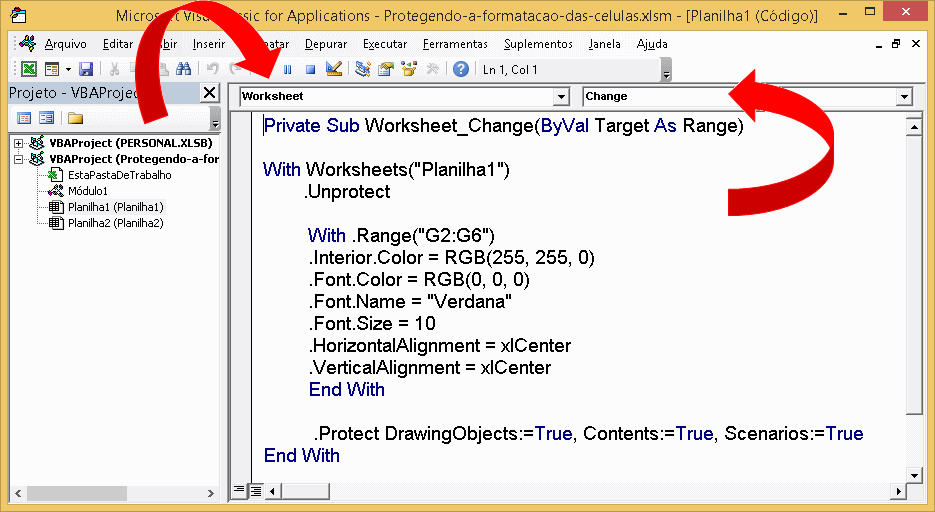This screenshot has height=512, width=935.
Task: Click the Undo toolbar icon
Action: point(212,69)
